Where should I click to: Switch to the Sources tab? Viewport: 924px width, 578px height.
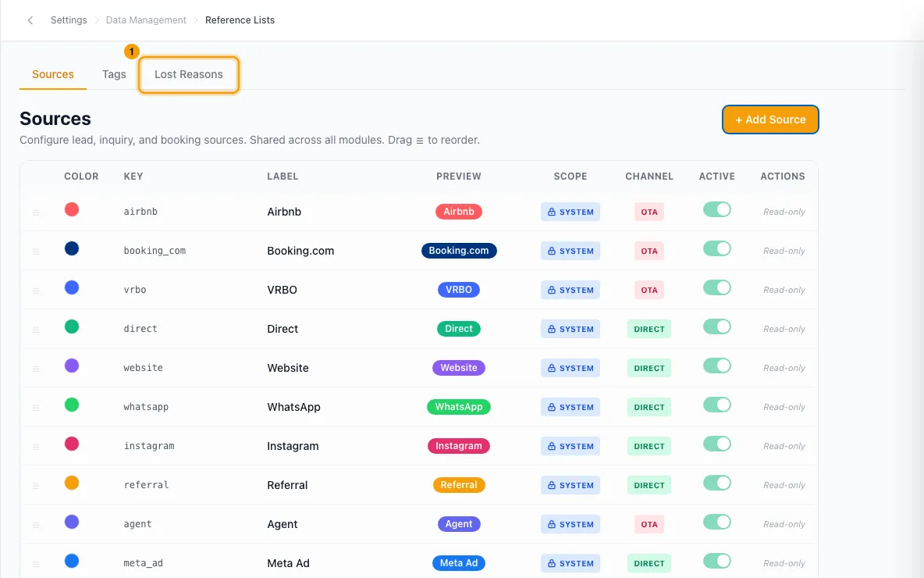point(53,74)
